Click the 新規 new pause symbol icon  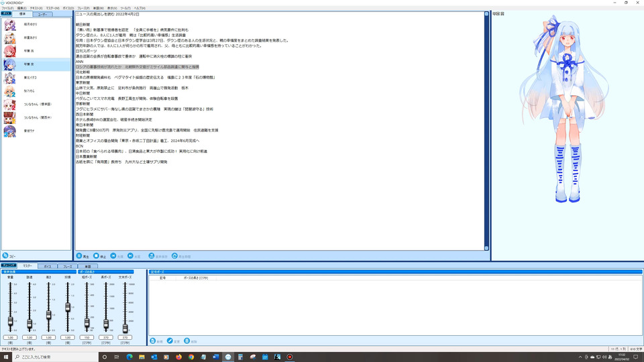click(153, 341)
